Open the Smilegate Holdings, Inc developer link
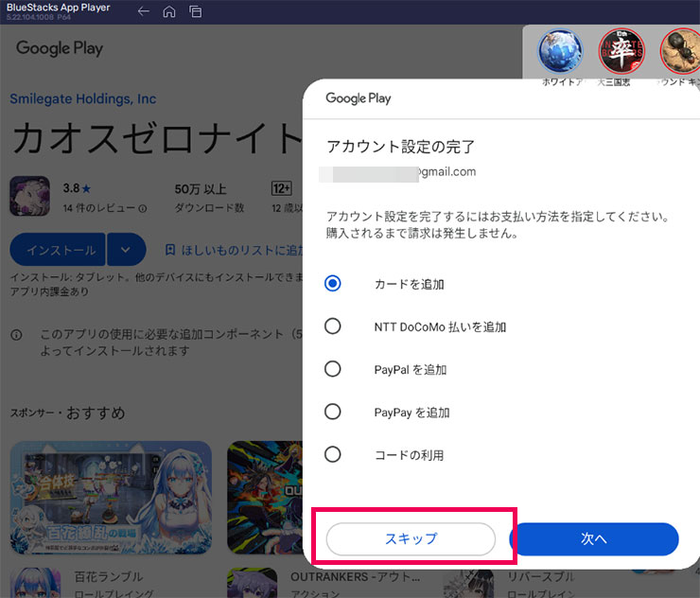700x598 pixels. (83, 99)
